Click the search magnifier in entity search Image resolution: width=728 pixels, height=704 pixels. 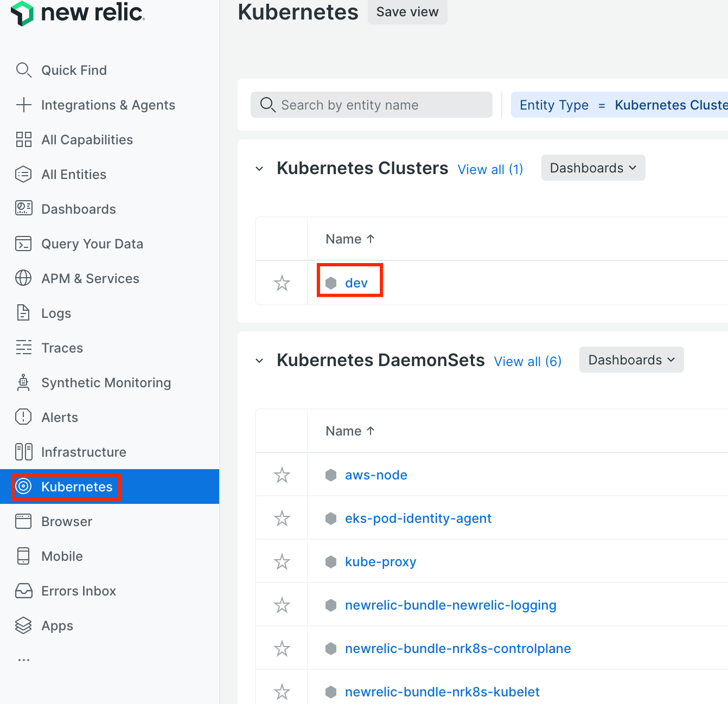(267, 105)
